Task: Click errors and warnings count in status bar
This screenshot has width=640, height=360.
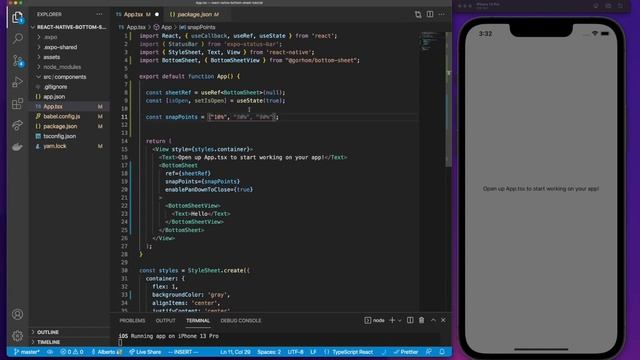Action: point(72,352)
